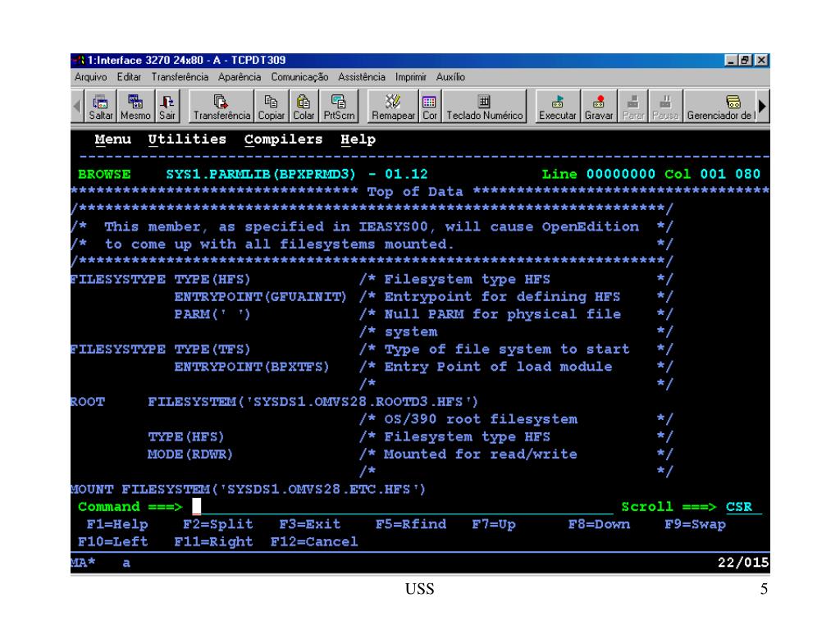Open the Auxílio menu

[x=450, y=77]
